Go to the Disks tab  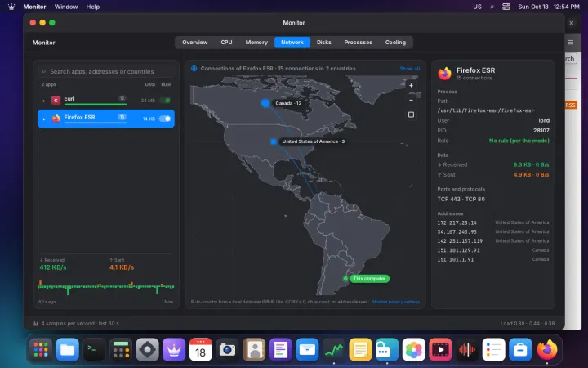click(324, 42)
